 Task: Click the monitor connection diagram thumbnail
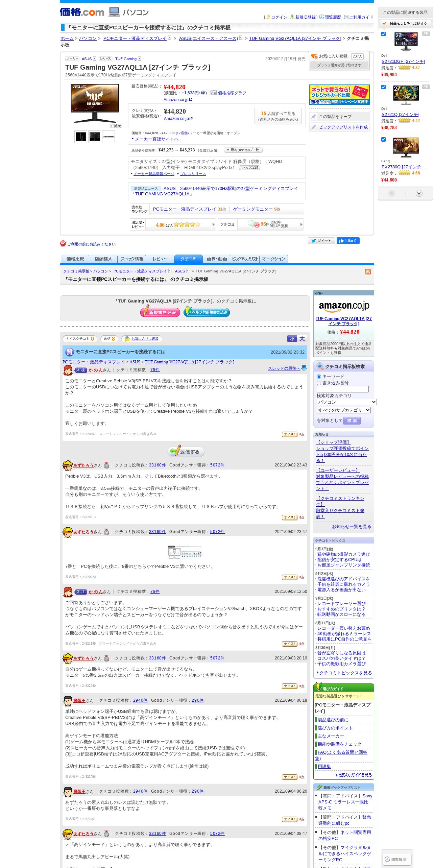(185, 552)
